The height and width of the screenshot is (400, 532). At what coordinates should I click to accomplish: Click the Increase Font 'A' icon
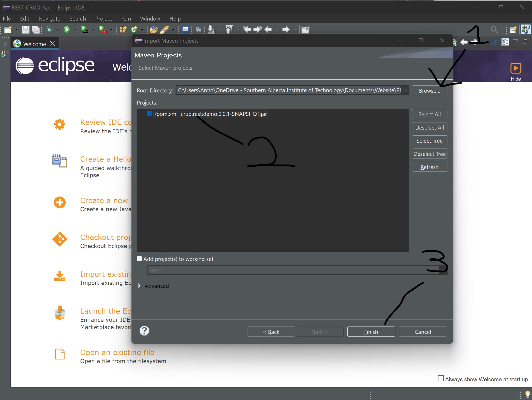495,42
